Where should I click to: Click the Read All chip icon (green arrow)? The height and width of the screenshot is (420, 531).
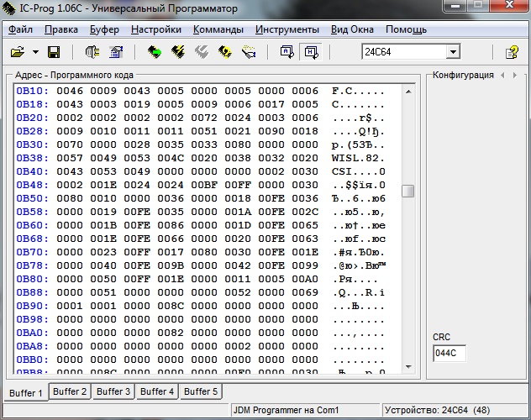[x=155, y=52]
